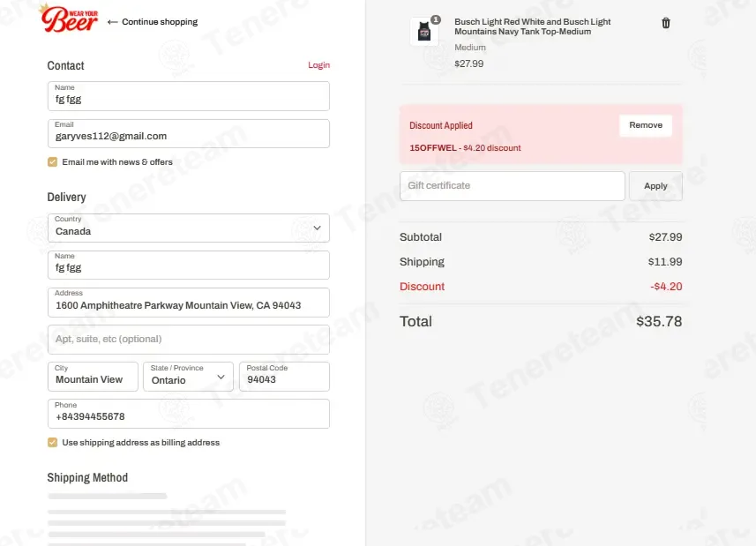Viewport: 756px width, 546px height.
Task: Focus the contact Email field
Action: 189,133
